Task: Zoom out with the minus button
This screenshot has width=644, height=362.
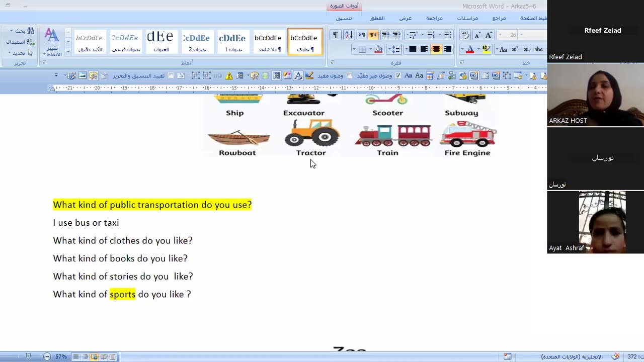Action: [x=47, y=356]
